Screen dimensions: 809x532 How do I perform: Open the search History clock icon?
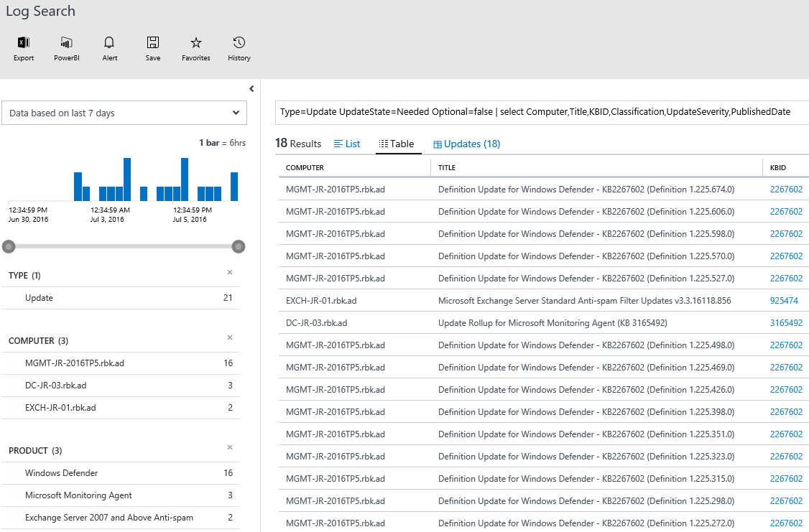coord(239,43)
